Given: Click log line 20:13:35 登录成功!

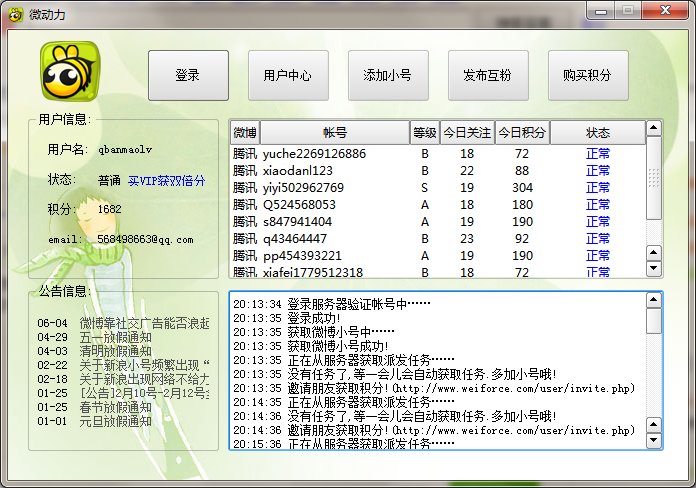Looking at the screenshot, I should (x=287, y=318).
